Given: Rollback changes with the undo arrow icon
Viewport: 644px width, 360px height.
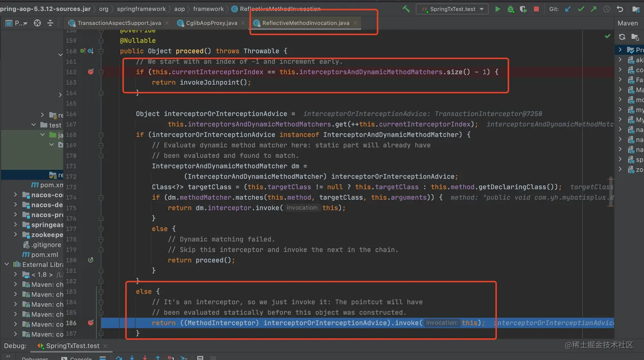Looking at the screenshot, I should (x=620, y=9).
